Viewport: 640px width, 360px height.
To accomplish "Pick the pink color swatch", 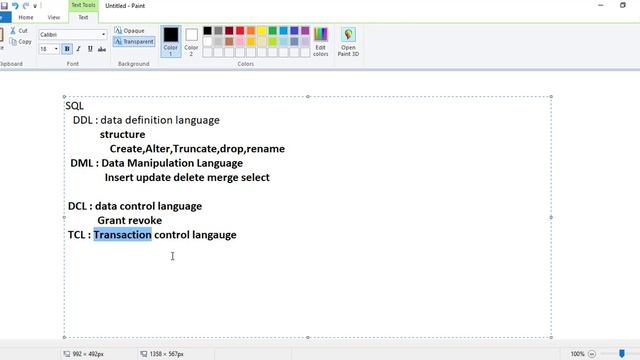I will pyautogui.click(x=240, y=42).
